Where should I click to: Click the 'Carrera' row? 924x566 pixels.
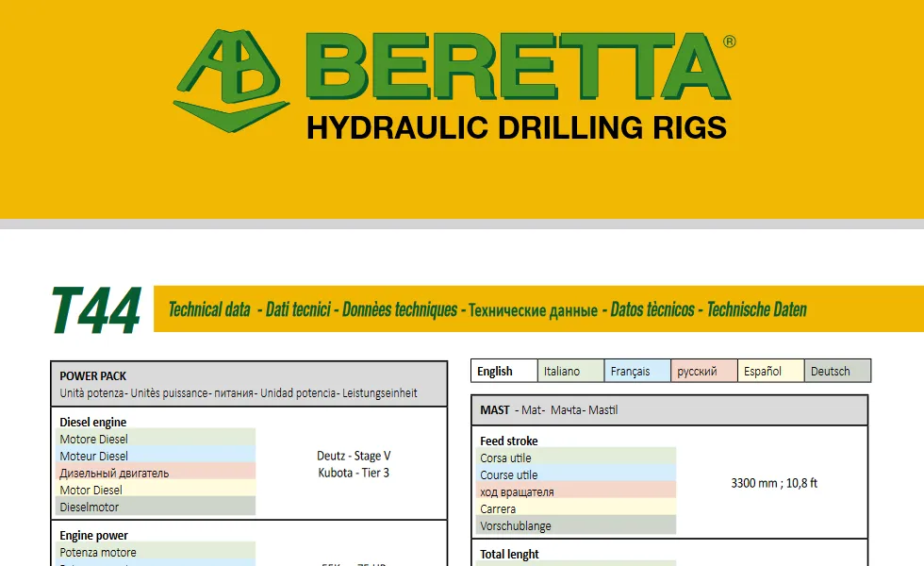click(576, 509)
